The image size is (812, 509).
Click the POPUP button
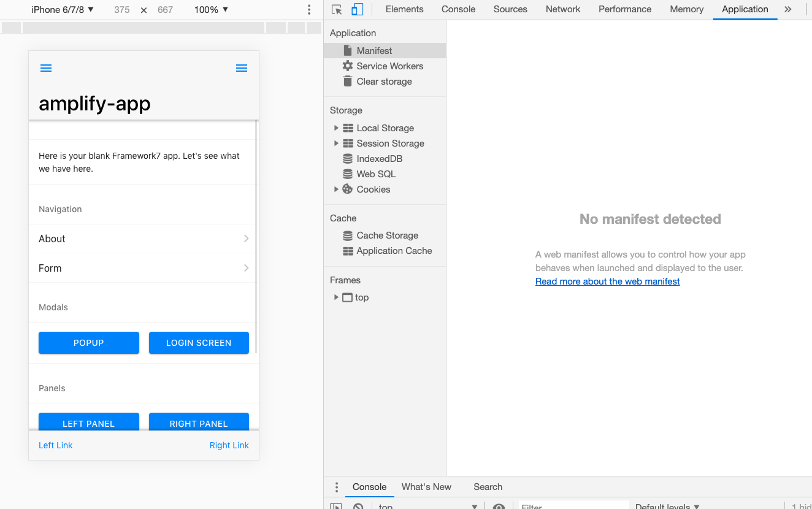(x=89, y=343)
